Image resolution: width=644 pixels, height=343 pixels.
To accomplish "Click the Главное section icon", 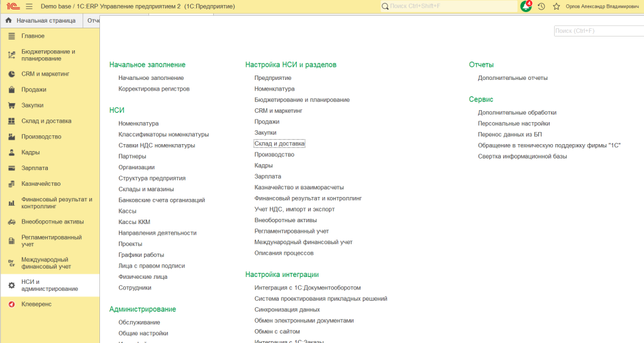I will 11,36.
